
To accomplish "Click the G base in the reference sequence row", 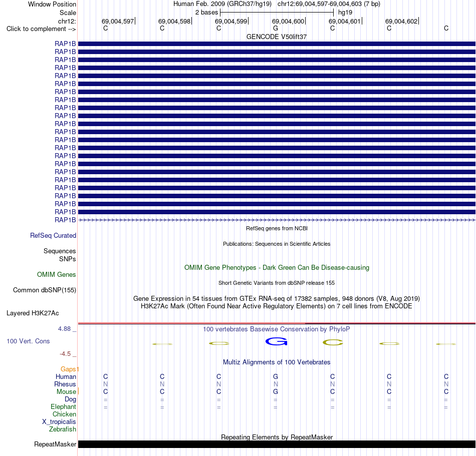I will pyautogui.click(x=276, y=28).
